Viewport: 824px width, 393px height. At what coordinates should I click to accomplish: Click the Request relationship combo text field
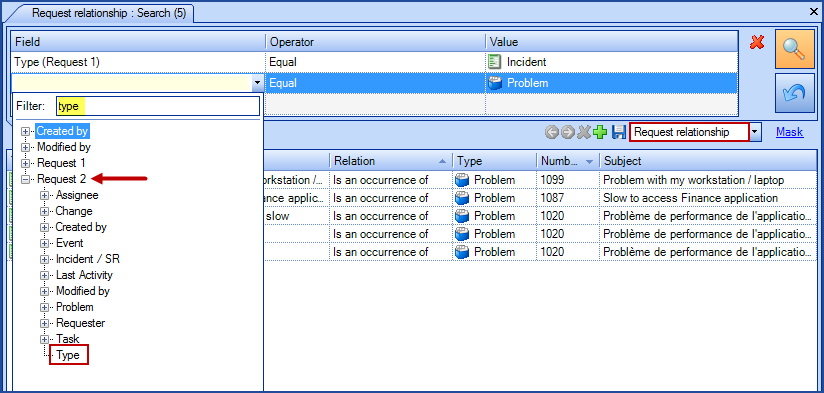pos(689,132)
